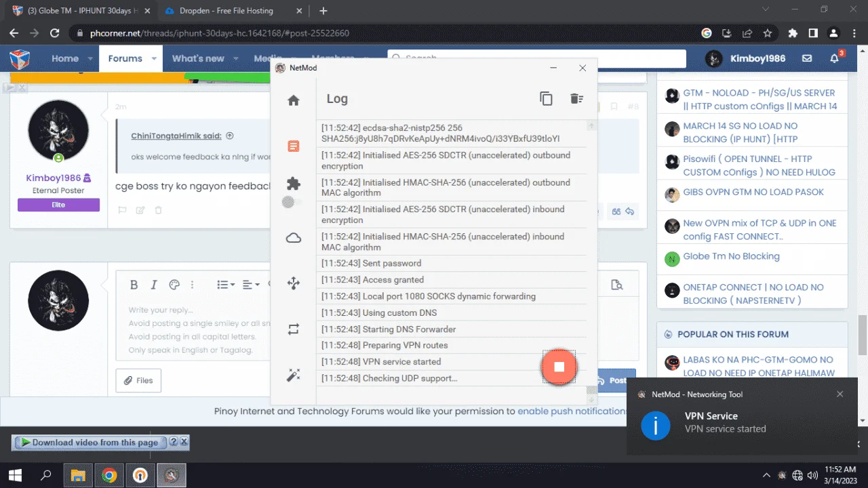Open the phcorner inbox envelope icon

(807, 58)
